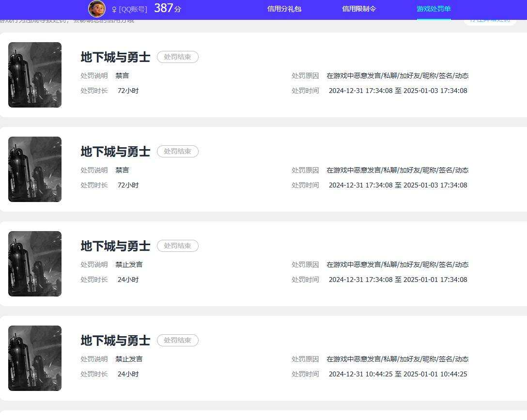Click the female gender symbol beside QQ账号
527x420 pixels.
click(x=114, y=10)
